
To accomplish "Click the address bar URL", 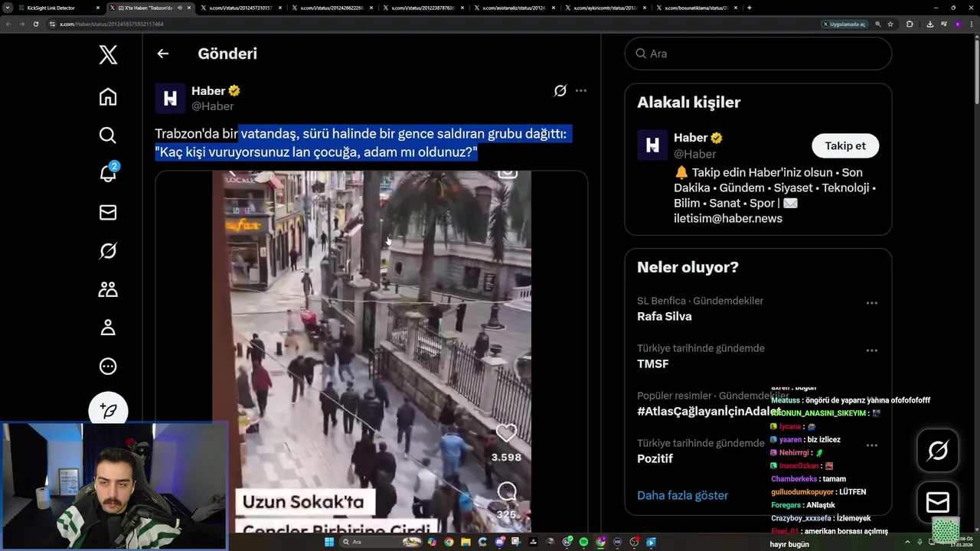I will 111,24.
